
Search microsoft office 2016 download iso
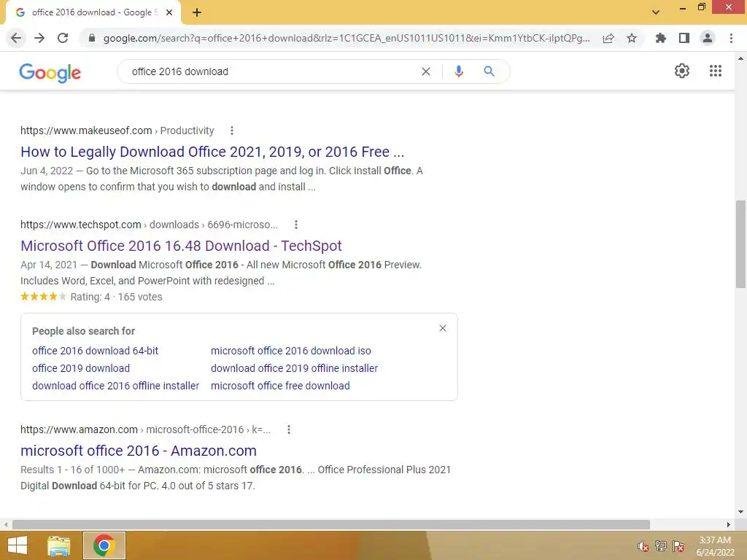[x=290, y=351]
